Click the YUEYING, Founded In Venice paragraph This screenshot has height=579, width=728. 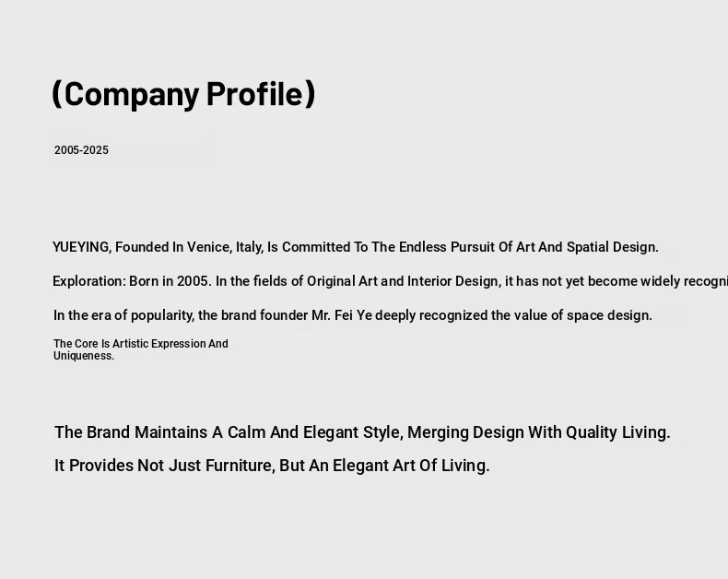pyautogui.click(x=355, y=247)
